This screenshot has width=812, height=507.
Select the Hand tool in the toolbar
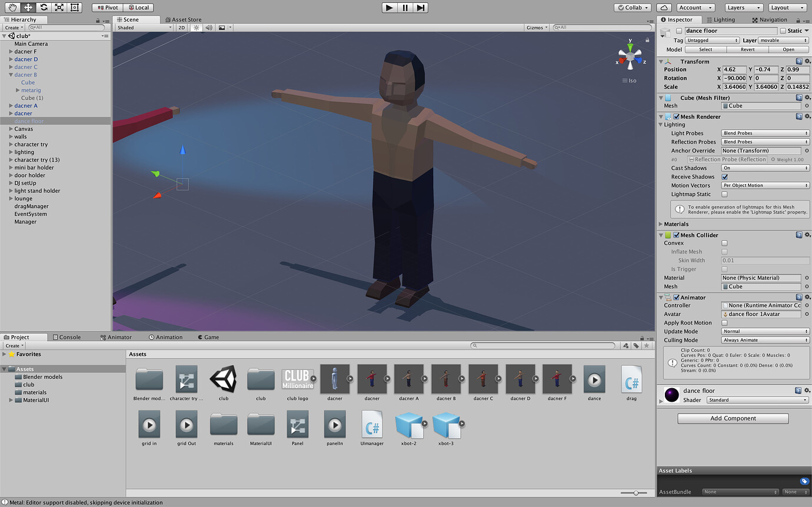pyautogui.click(x=12, y=7)
